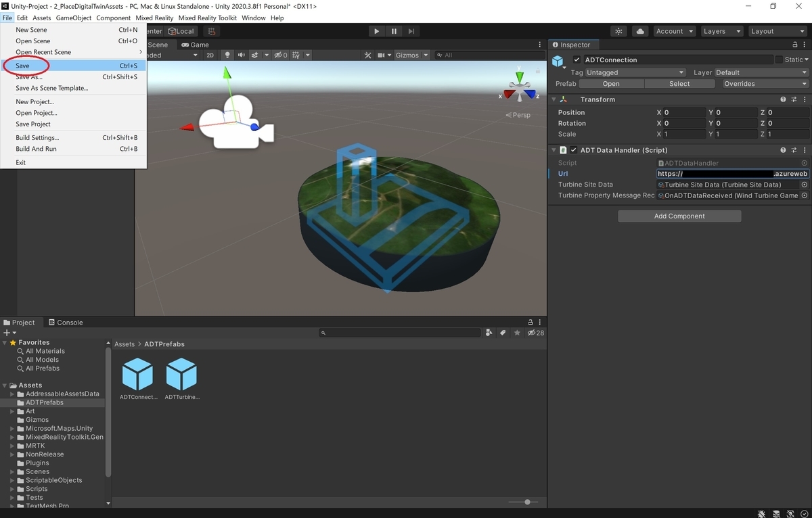This screenshot has width=812, height=518.
Task: Choose New Scene in File menu
Action: click(x=73, y=30)
